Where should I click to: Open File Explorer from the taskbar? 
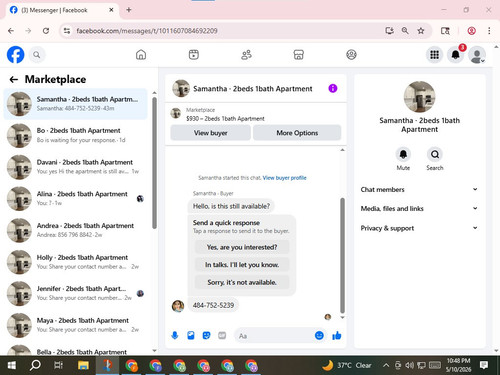tap(83, 366)
